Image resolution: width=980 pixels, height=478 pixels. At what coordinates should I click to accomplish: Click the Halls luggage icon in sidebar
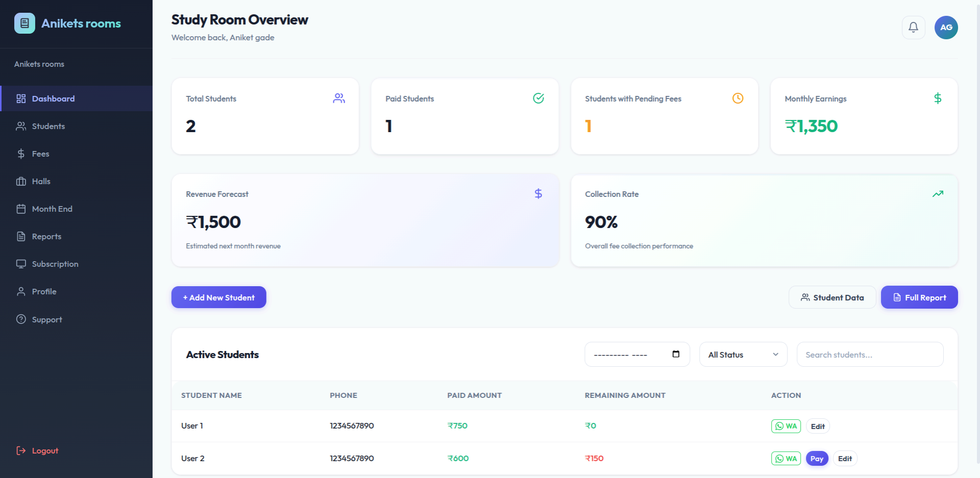pyautogui.click(x=21, y=181)
